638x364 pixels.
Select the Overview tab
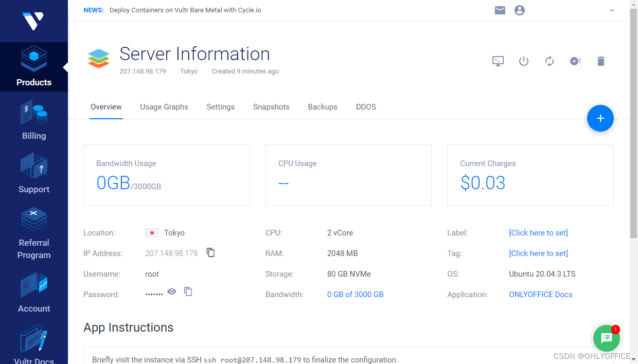point(106,107)
